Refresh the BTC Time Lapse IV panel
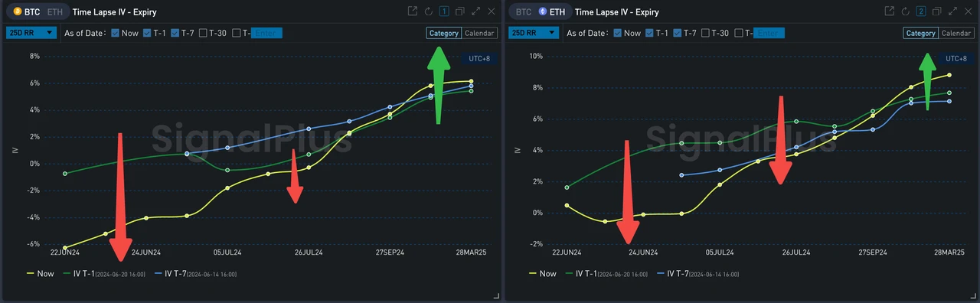 coord(428,11)
